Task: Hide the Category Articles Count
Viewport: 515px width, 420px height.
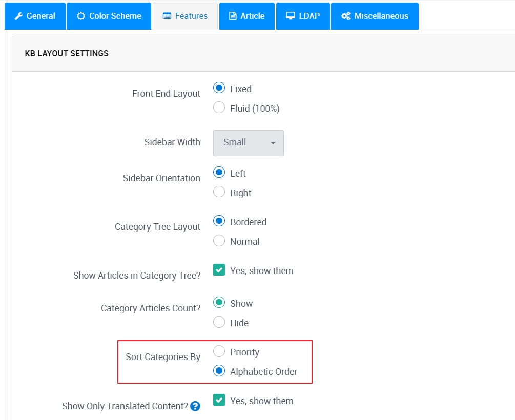Action: click(219, 323)
